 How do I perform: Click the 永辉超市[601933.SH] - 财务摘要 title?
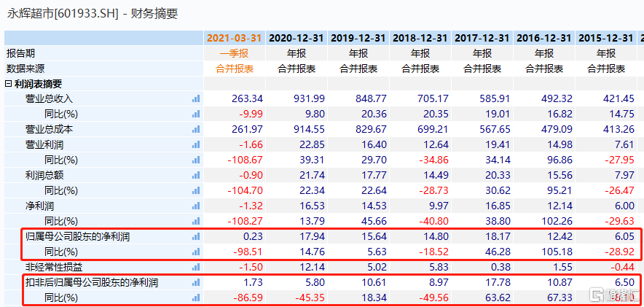(93, 14)
